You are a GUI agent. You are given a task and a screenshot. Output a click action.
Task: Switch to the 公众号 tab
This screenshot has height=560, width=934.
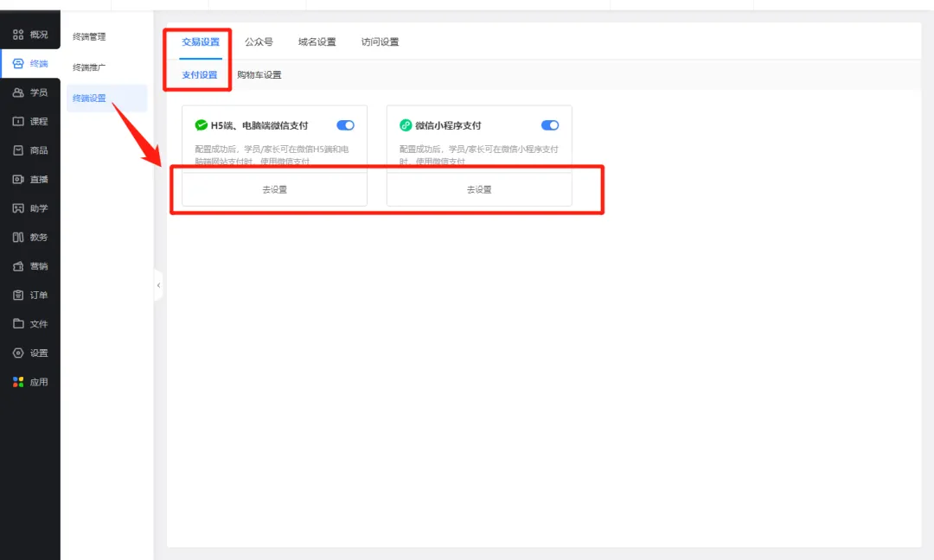(259, 42)
